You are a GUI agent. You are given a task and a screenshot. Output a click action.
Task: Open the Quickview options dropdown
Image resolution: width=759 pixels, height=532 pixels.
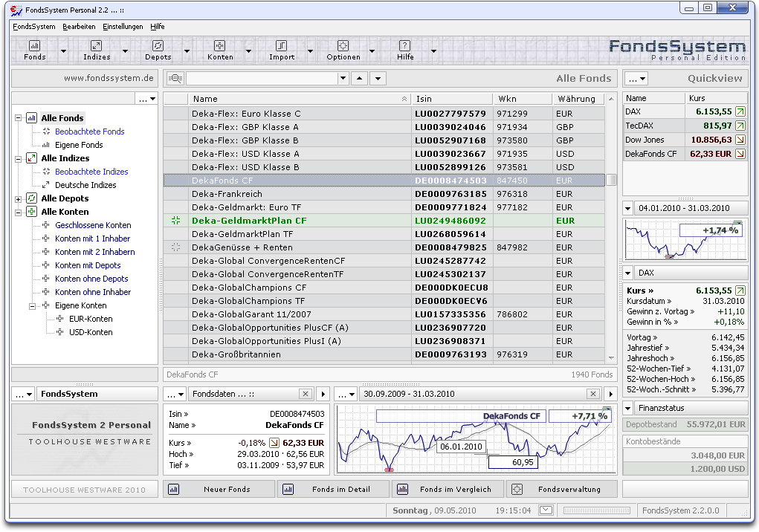tap(637, 78)
